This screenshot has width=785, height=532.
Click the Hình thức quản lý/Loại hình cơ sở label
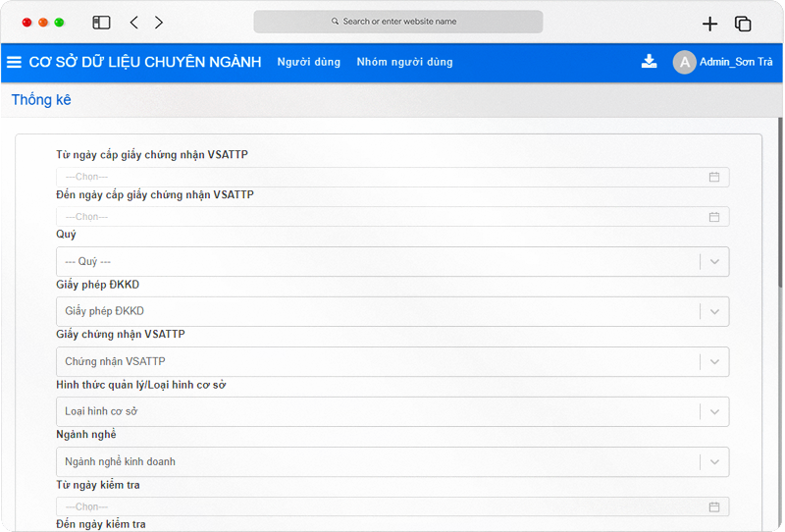pos(140,385)
